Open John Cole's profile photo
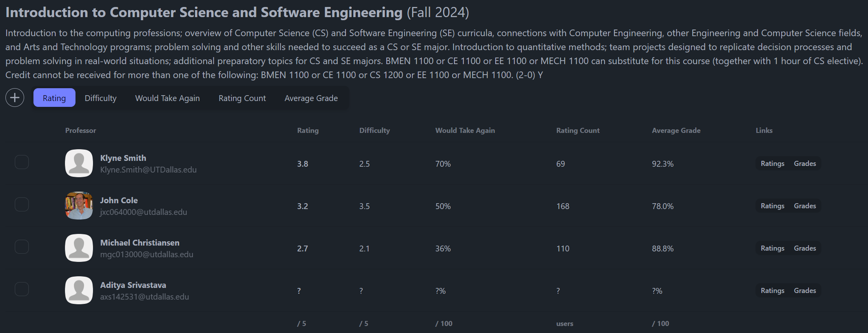 (79, 206)
